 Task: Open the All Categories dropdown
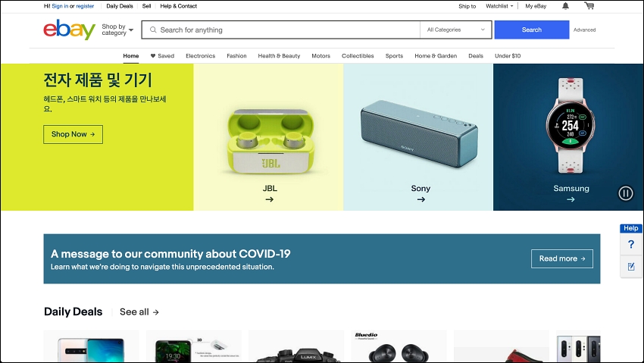click(x=456, y=30)
